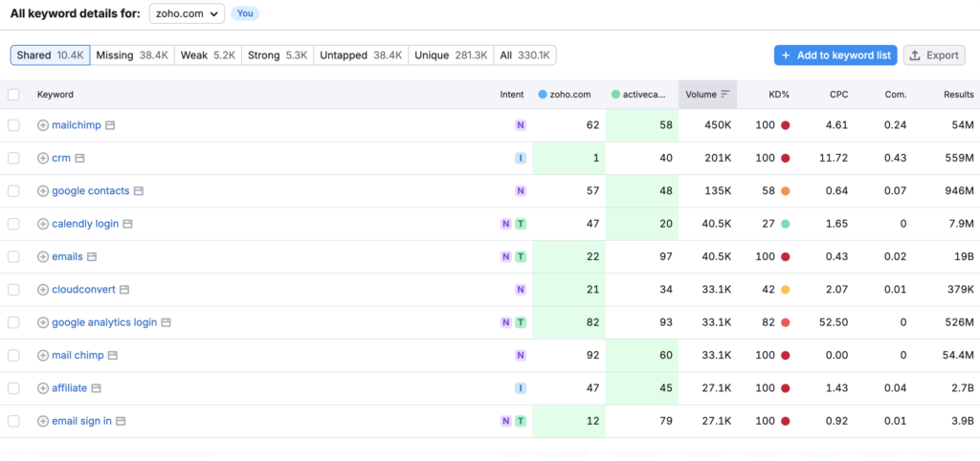Click plus icon next to google analytics login
Image resolution: width=980 pixels, height=461 pixels.
(43, 322)
